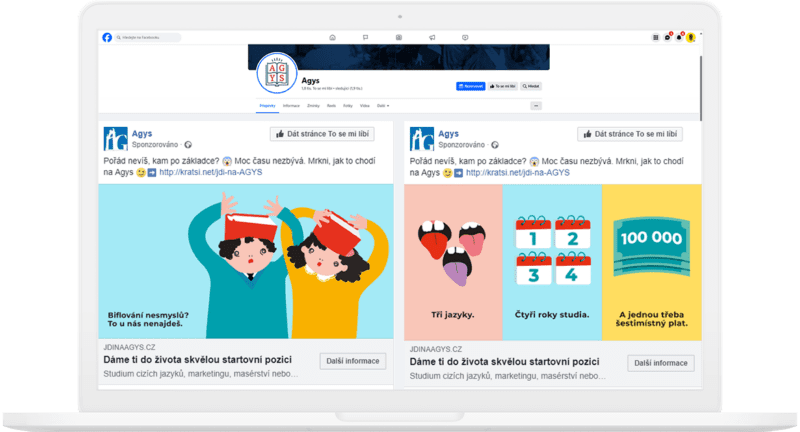Click the megaphone icon in top navigation
800x432 pixels.
(432, 37)
